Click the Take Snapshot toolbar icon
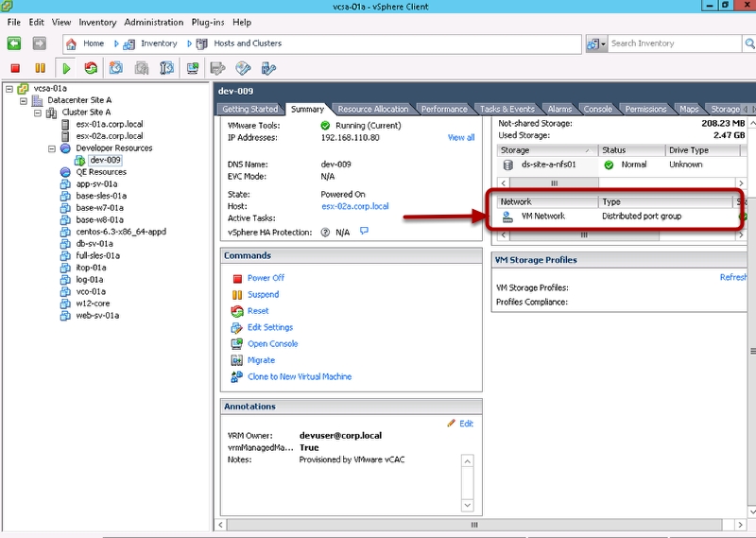Image resolution: width=756 pixels, height=538 pixels. click(x=115, y=68)
